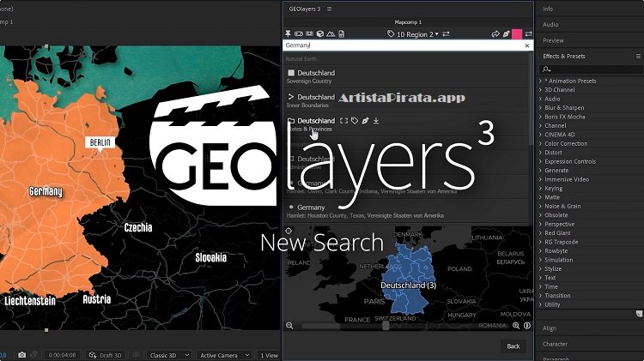Open the Preview panel tab
This screenshot has height=361, width=644.
coord(553,40)
